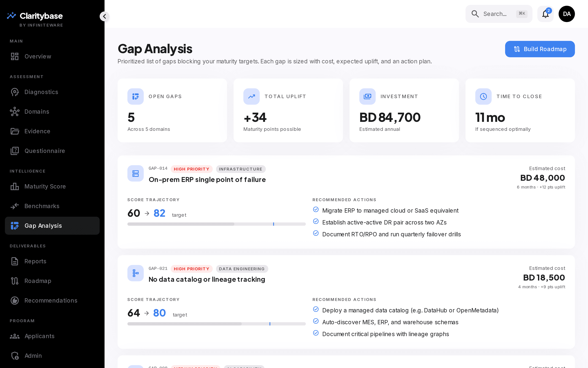Click the Domains network icon

(x=14, y=112)
